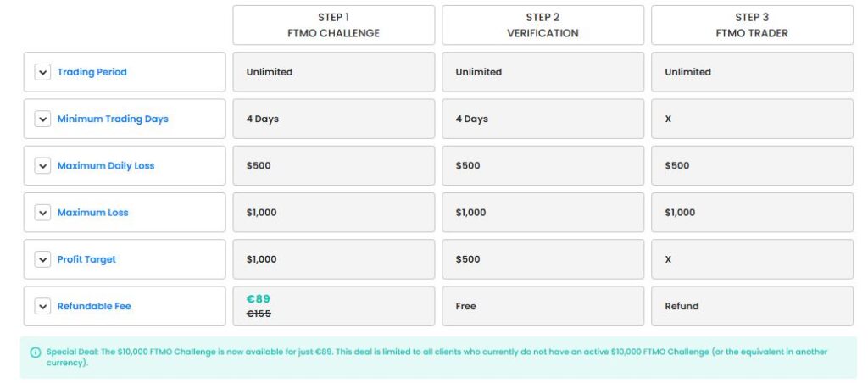Open the Trading Period label link
868x383 pixels.
(92, 72)
